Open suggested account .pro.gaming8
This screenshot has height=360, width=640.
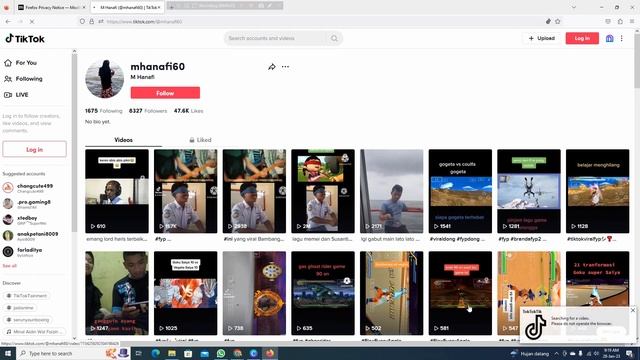tap(34, 204)
